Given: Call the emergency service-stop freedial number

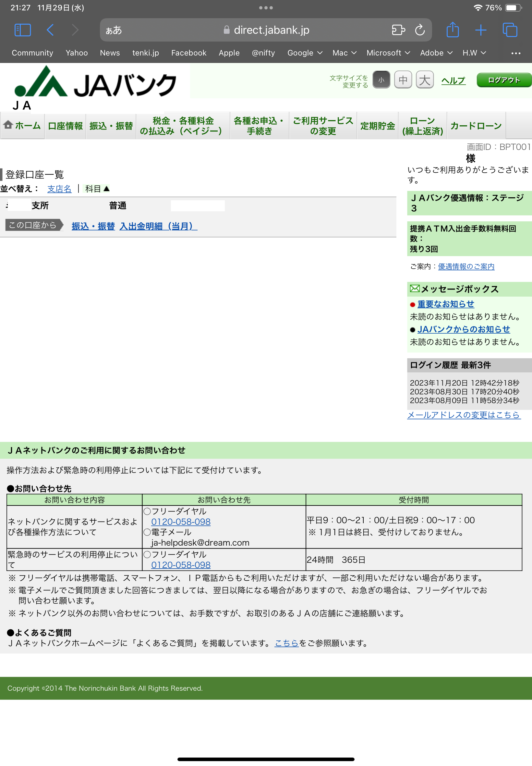Looking at the screenshot, I should click(181, 564).
